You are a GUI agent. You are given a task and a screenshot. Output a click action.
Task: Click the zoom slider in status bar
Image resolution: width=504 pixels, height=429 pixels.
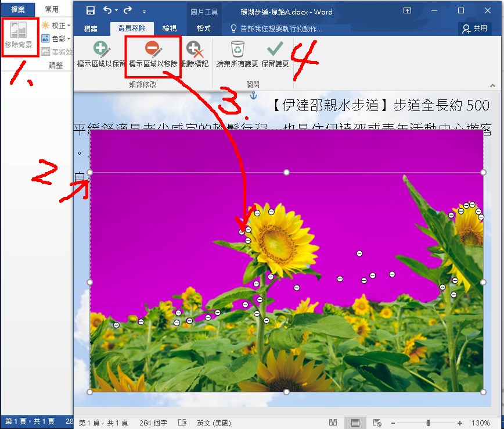[x=429, y=423]
